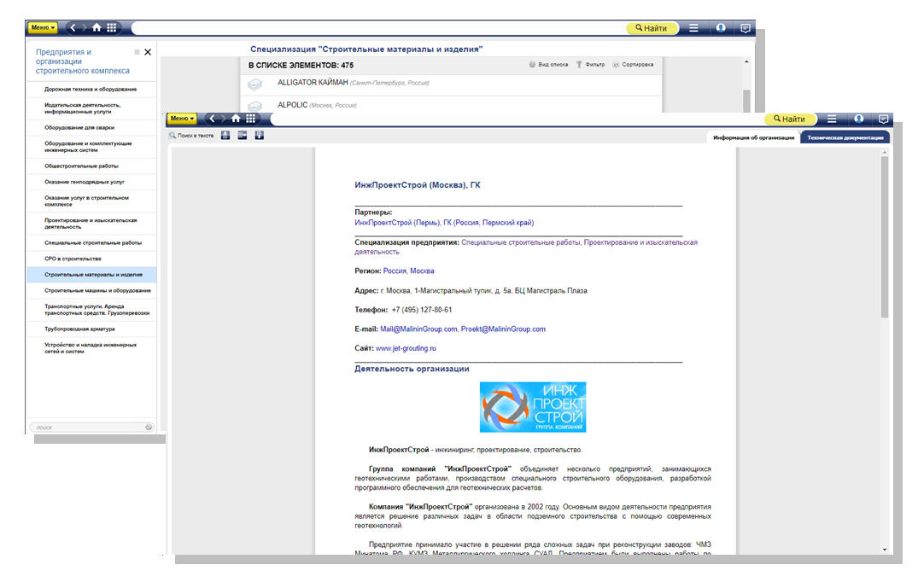Switch to Информация об организации tab
The height and width of the screenshot is (588, 918).
753,138
